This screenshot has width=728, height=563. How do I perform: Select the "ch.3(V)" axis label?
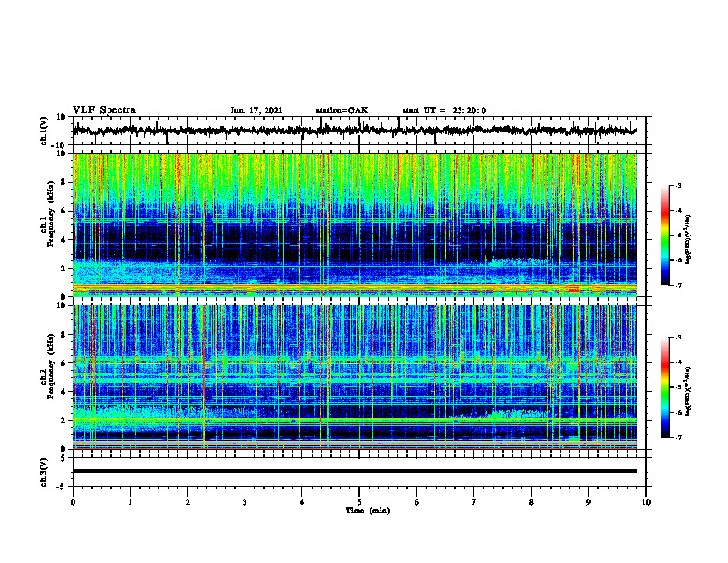coord(43,472)
